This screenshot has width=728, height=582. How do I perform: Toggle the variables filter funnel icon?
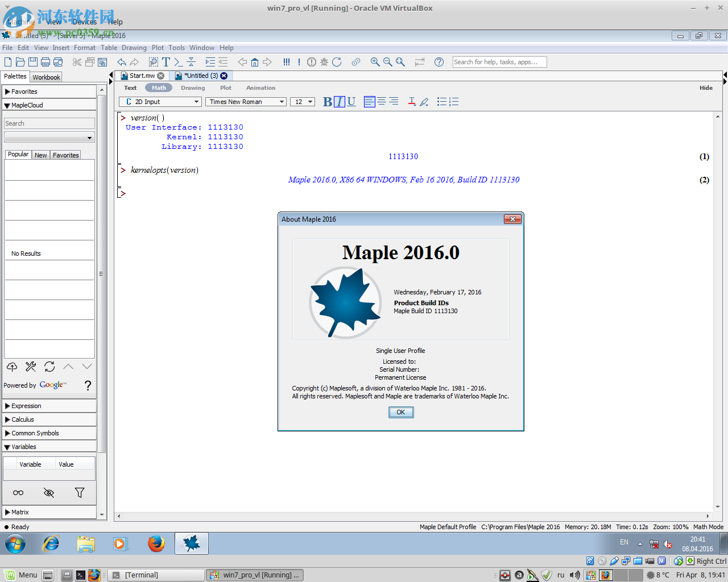tap(80, 493)
